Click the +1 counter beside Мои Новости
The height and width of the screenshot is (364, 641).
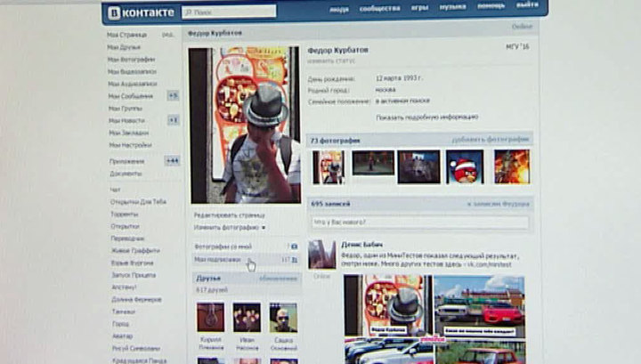173,120
